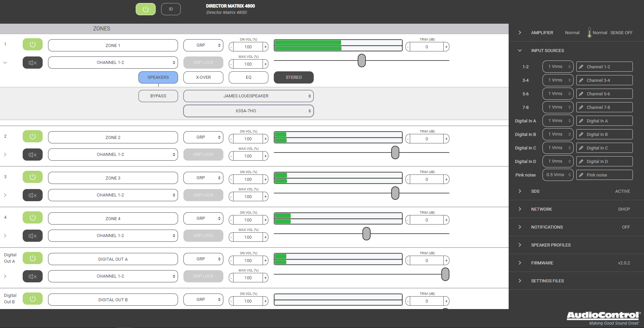This screenshot has height=328, width=644.
Task: Click the Zone 1 volume slider handle
Action: click(361, 61)
